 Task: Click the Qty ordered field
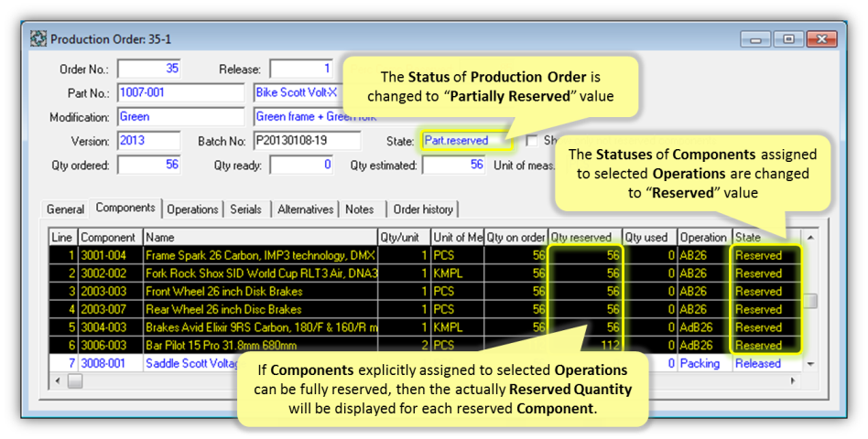click(x=149, y=165)
